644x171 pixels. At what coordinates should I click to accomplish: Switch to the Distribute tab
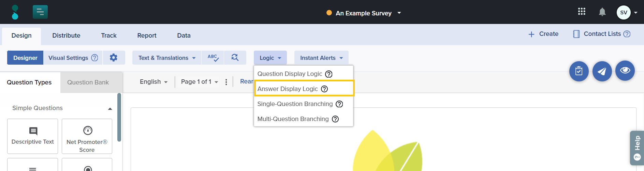(66, 36)
